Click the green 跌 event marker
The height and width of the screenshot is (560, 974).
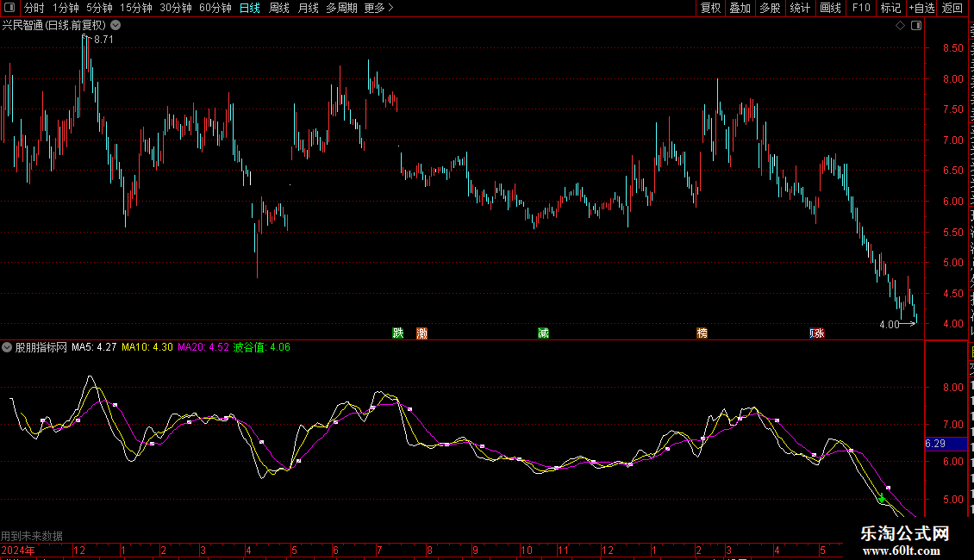398,333
